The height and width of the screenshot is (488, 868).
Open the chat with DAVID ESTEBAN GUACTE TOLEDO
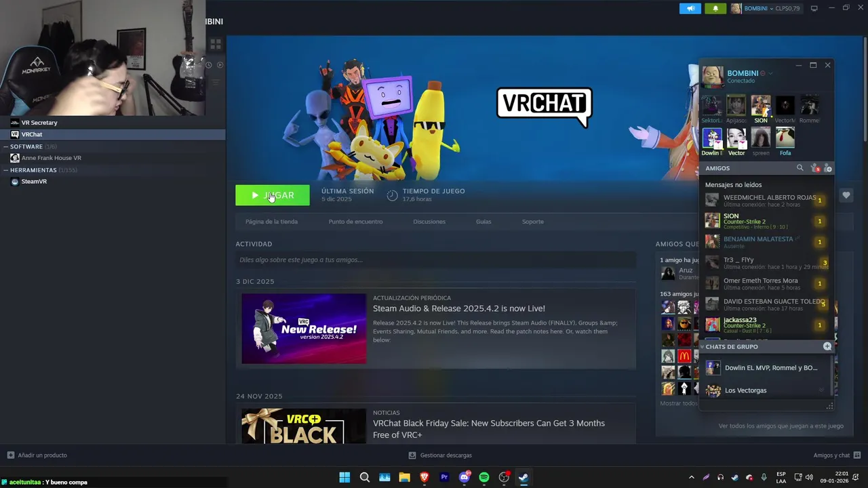[x=766, y=304]
